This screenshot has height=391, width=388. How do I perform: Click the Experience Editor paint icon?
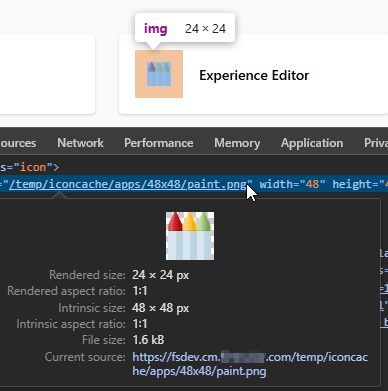(159, 74)
